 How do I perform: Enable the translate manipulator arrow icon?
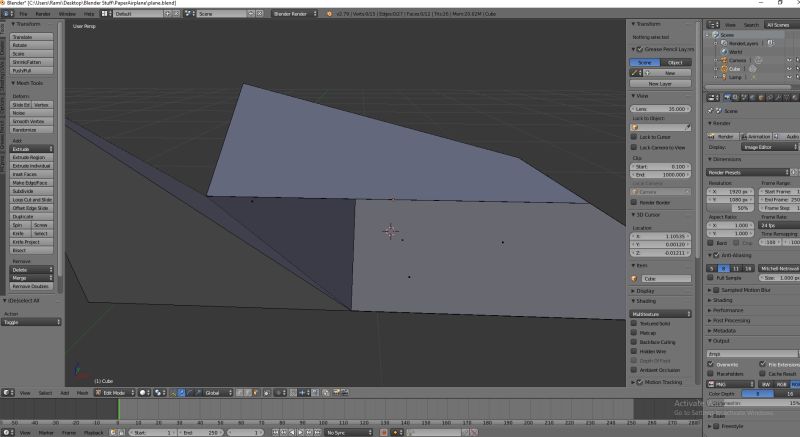click(x=182, y=393)
